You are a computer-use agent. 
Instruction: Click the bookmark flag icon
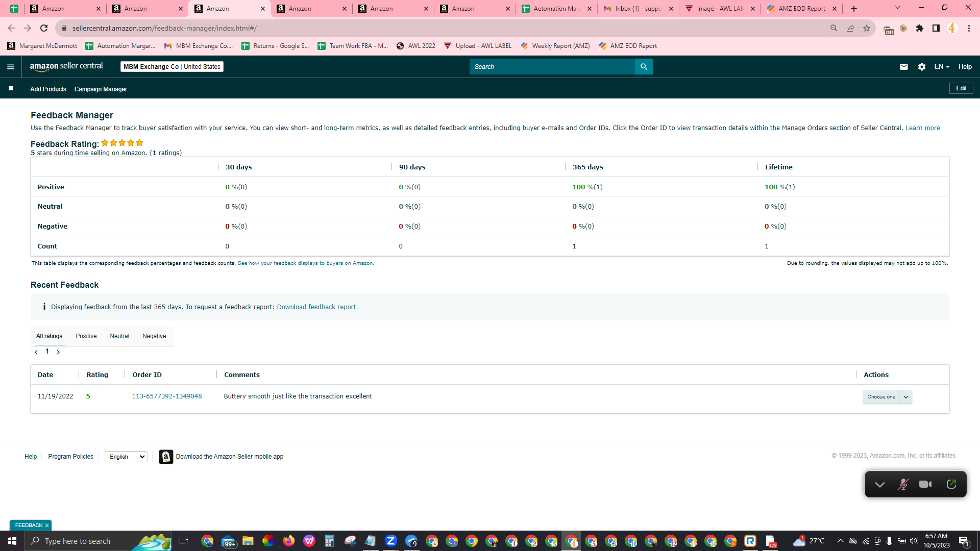point(11,89)
